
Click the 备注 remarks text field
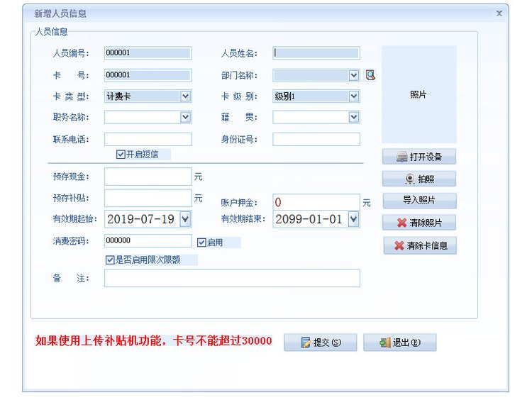(232, 279)
